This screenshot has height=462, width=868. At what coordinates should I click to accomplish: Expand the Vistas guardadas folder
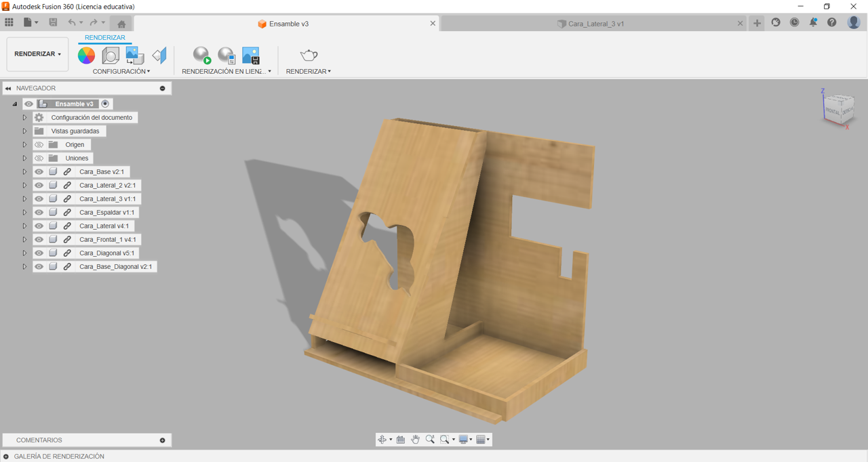(24, 131)
